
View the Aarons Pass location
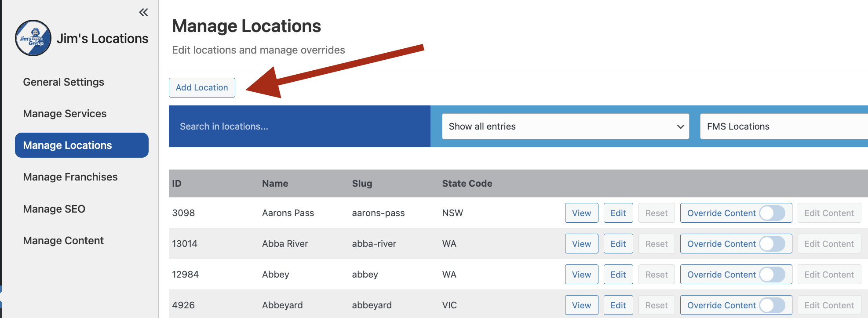point(581,213)
